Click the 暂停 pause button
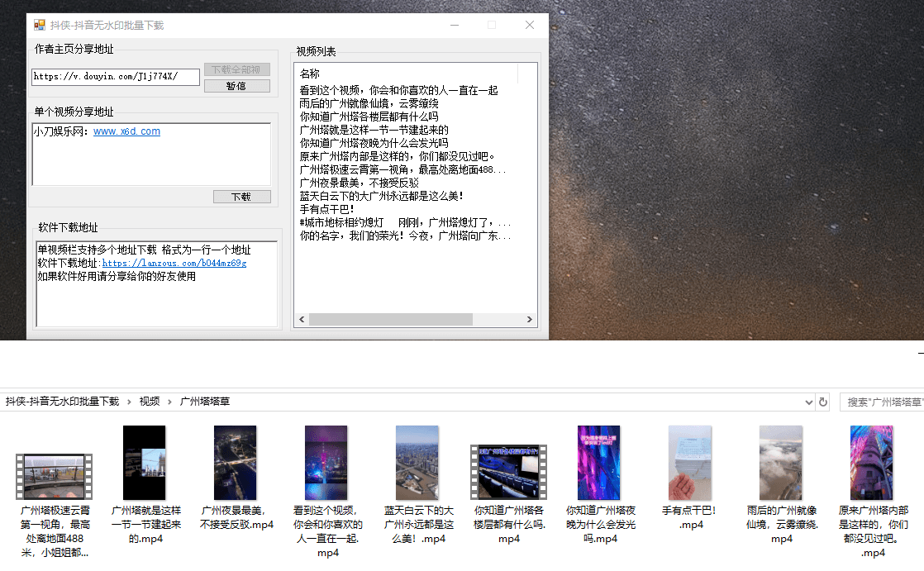 (x=236, y=85)
